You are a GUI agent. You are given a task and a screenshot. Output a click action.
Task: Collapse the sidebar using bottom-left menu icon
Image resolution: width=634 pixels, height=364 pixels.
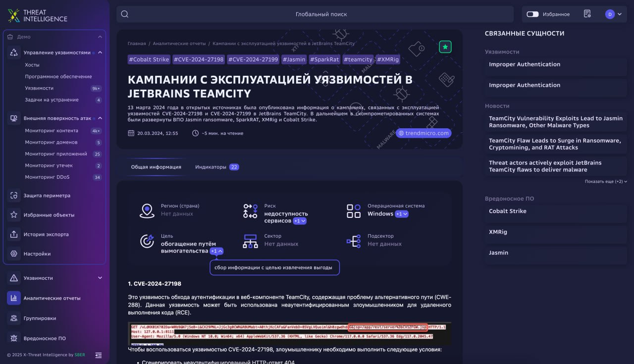pos(99,355)
